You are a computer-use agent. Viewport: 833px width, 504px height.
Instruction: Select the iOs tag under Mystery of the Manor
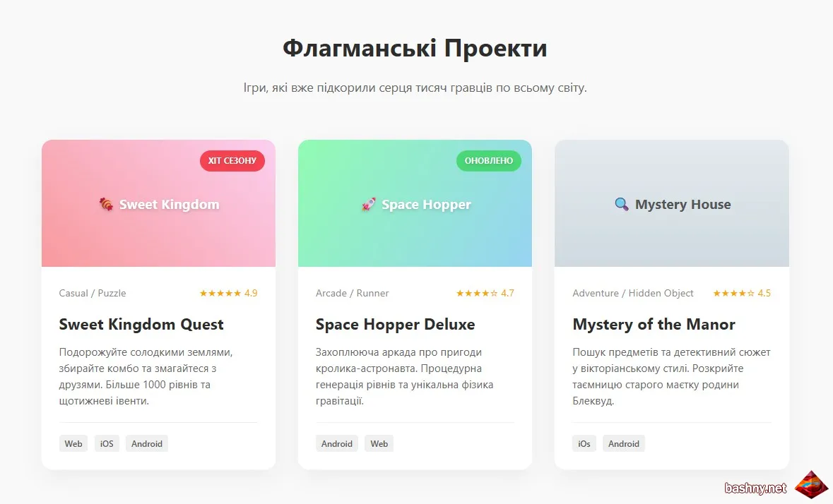[584, 443]
